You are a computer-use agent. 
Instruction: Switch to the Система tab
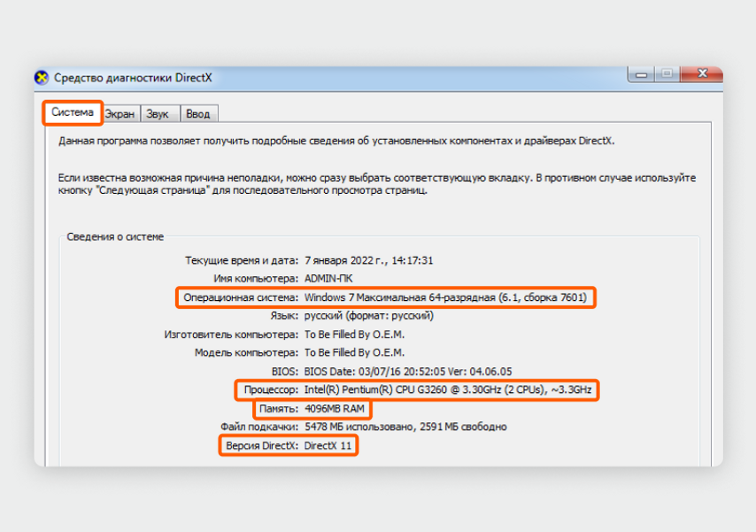point(73,113)
